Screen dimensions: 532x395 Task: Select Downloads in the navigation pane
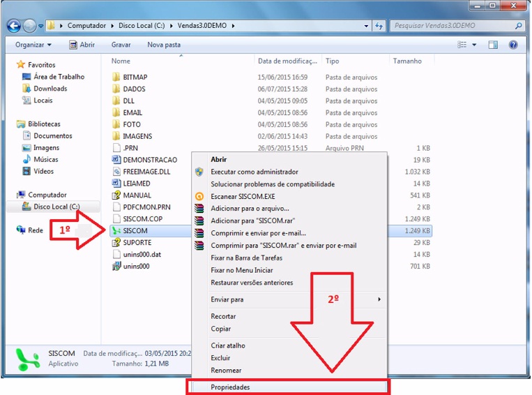tap(50, 89)
